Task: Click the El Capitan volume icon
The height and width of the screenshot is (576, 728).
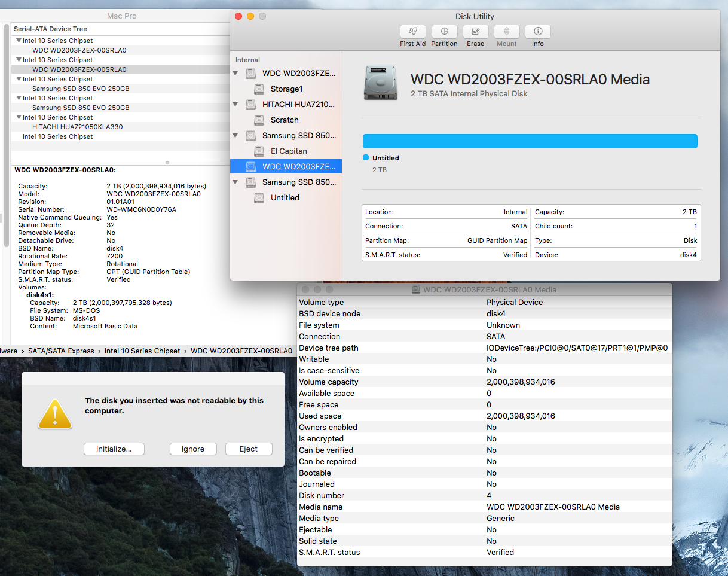Action: (x=259, y=151)
